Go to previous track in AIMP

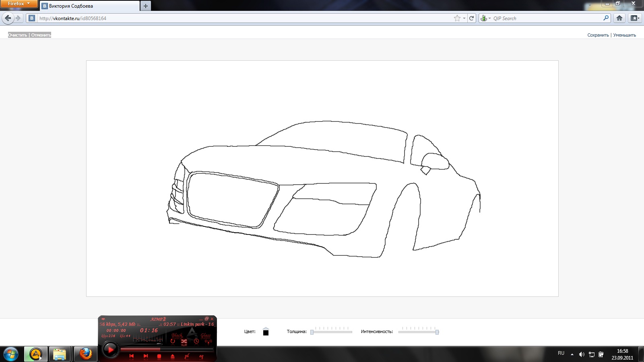[x=131, y=356]
